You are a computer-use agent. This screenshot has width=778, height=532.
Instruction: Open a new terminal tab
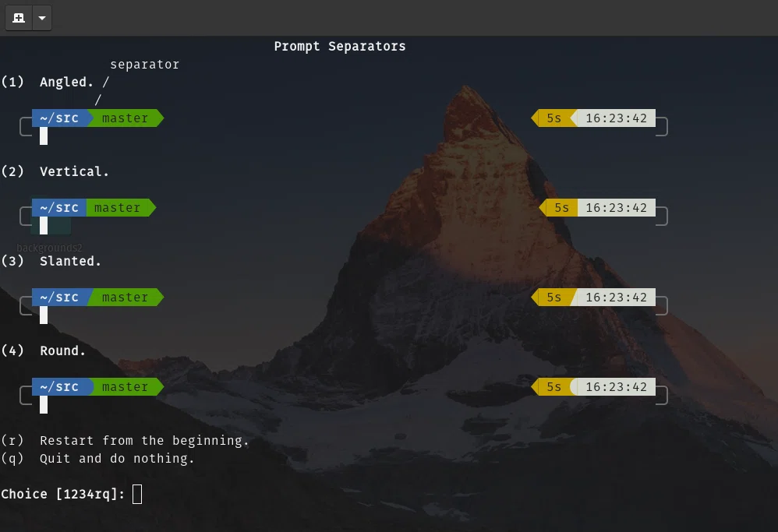[19, 19]
